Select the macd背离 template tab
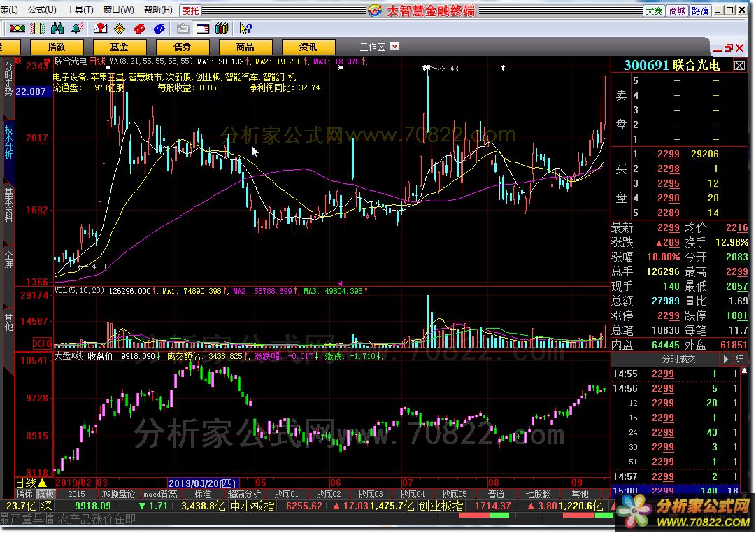 coord(160,494)
